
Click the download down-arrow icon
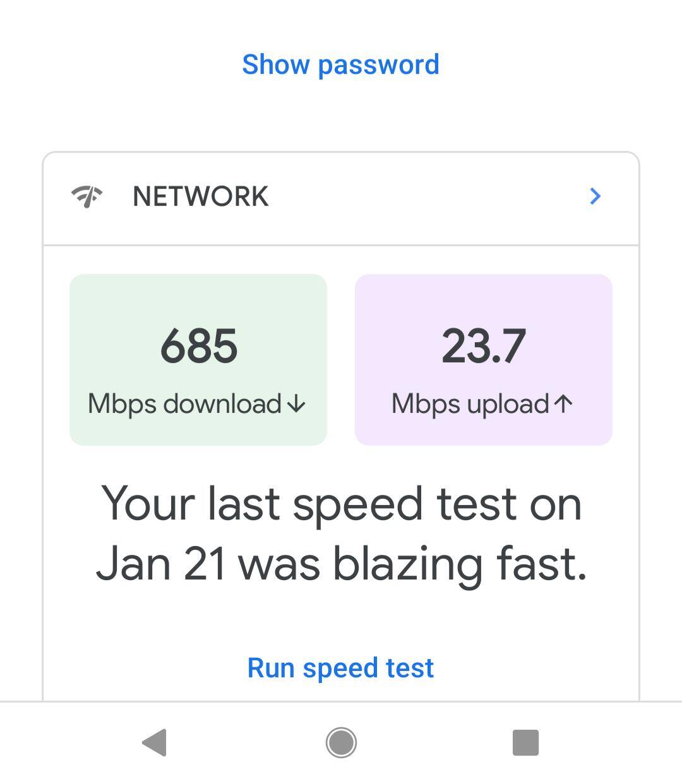pyautogui.click(x=296, y=404)
